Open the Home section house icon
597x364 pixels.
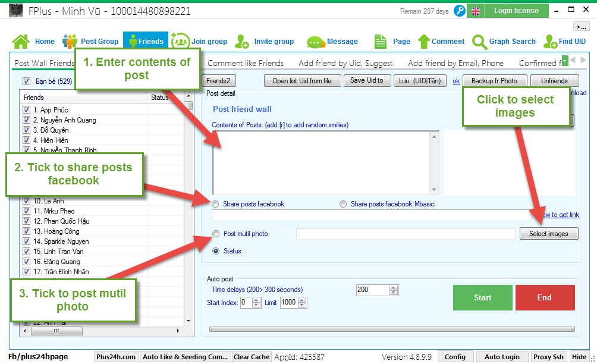click(21, 42)
